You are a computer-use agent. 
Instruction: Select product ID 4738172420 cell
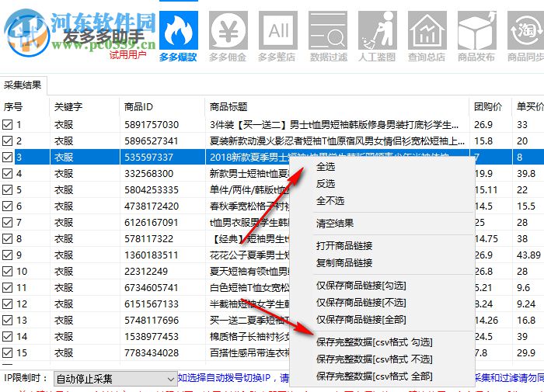point(152,206)
